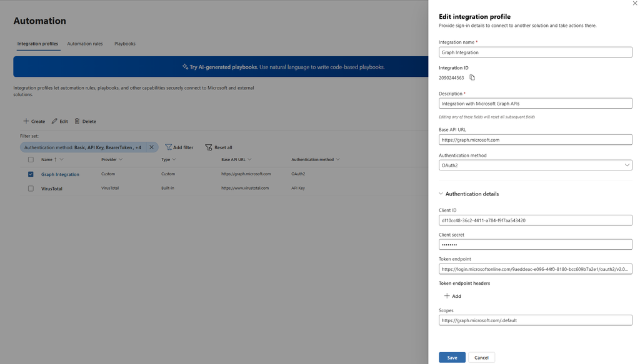This screenshot has width=640, height=364.
Task: Click the Built-in type cell
Action: 167,188
